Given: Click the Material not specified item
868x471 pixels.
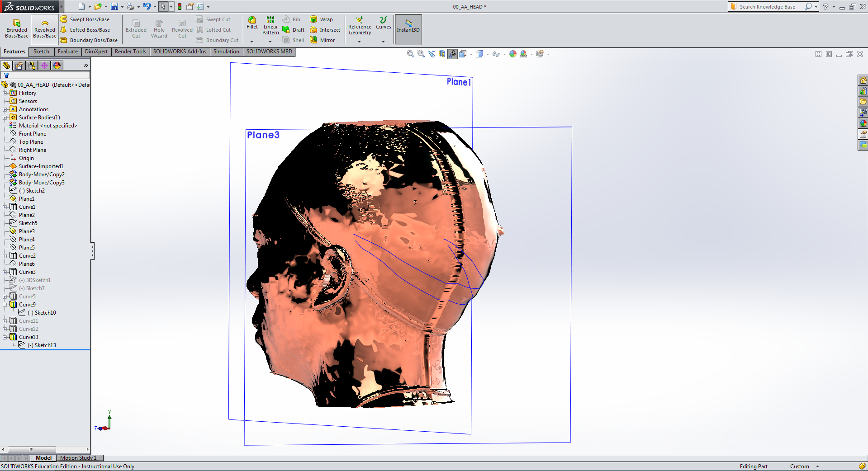Looking at the screenshot, I should pos(48,126).
